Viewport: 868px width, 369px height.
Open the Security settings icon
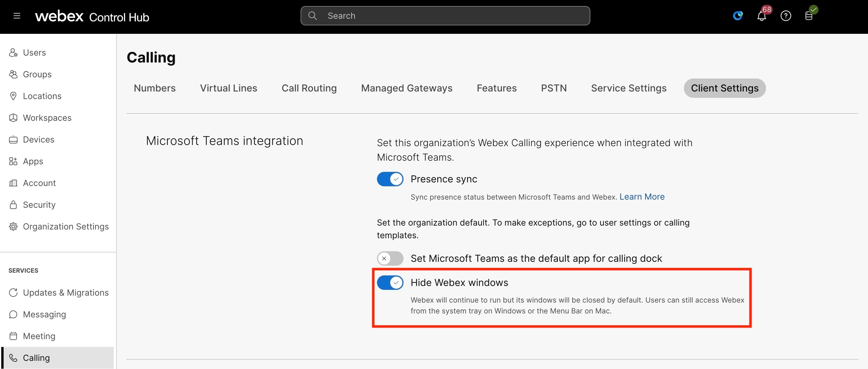tap(13, 204)
